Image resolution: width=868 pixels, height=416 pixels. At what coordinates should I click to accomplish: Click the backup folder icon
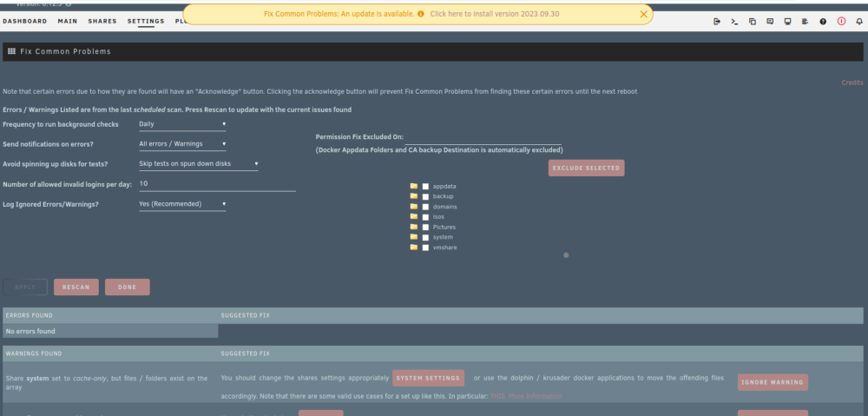coord(413,196)
